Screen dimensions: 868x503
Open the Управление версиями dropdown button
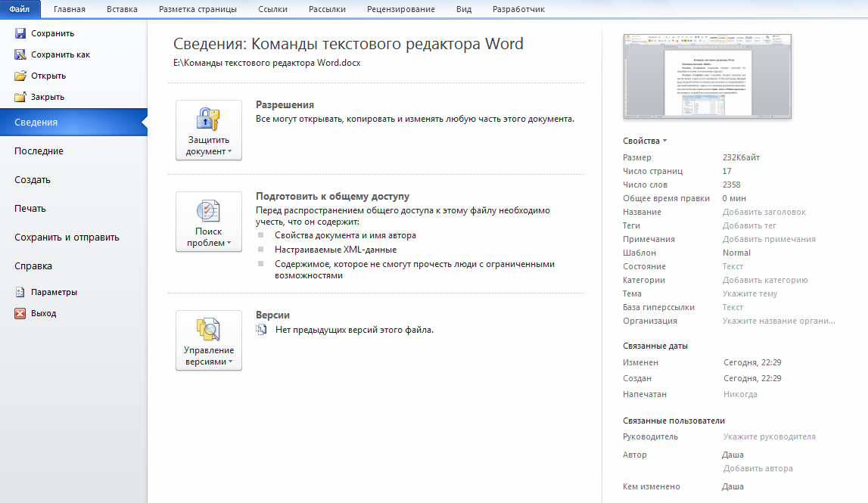209,341
